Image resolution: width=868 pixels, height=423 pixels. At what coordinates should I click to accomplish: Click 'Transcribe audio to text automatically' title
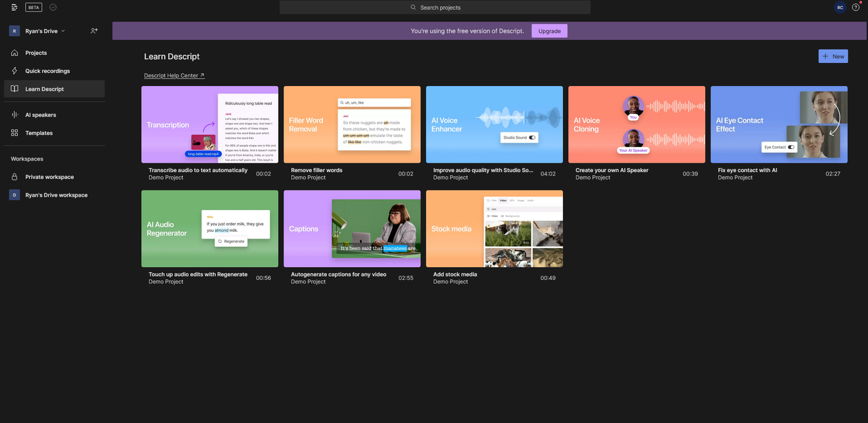click(198, 170)
